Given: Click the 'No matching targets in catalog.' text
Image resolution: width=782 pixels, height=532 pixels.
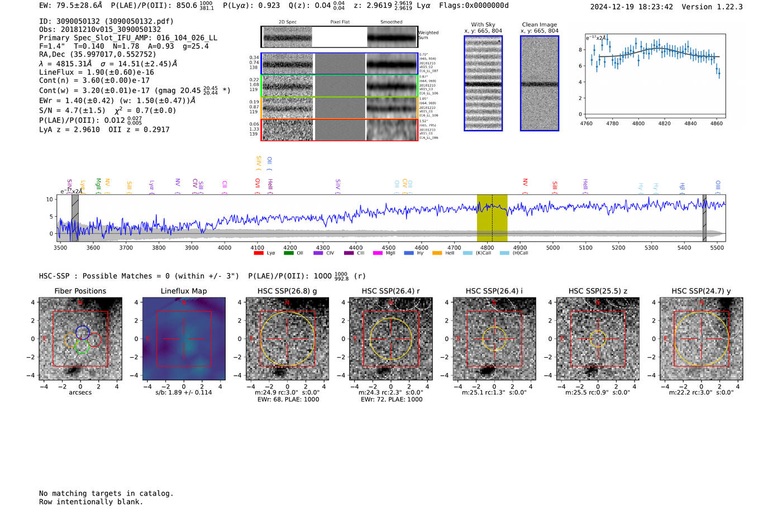Looking at the screenshot, I should (x=106, y=493).
